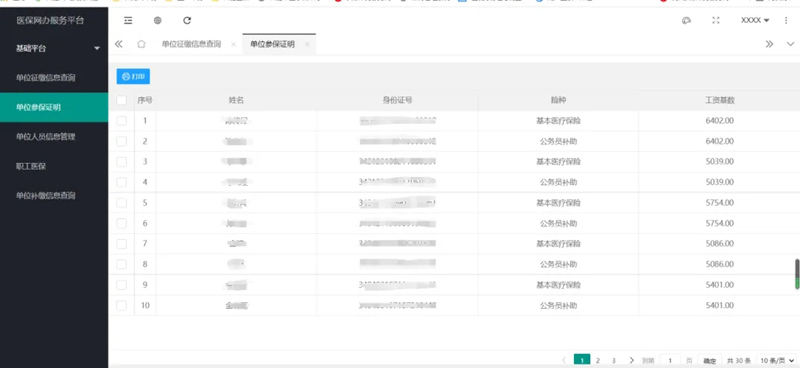Check the checkbox for row 5
Image resolution: width=800 pixels, height=368 pixels.
121,203
